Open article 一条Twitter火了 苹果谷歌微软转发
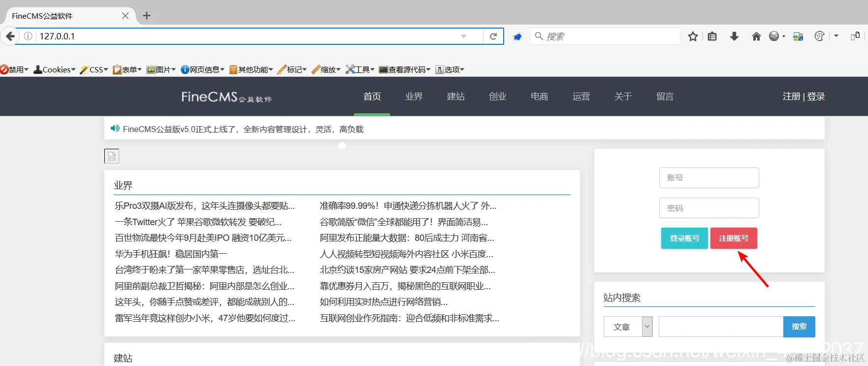868x366 pixels. click(x=198, y=222)
